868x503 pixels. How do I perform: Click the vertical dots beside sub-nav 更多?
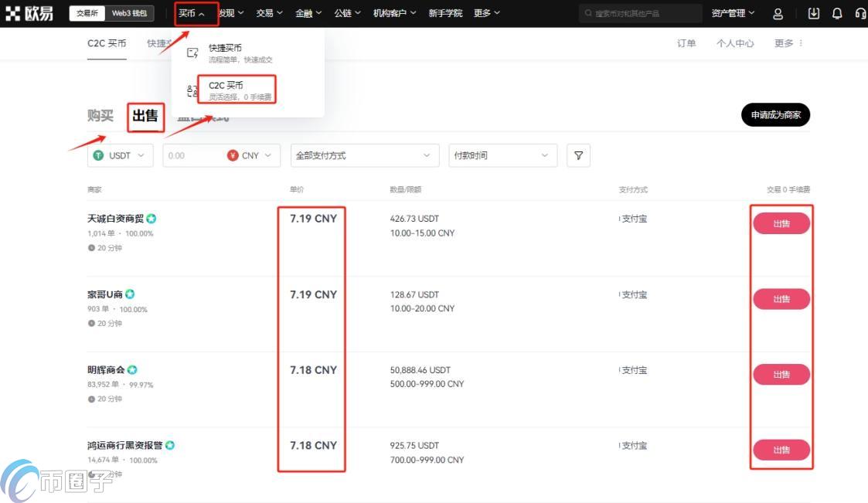801,43
